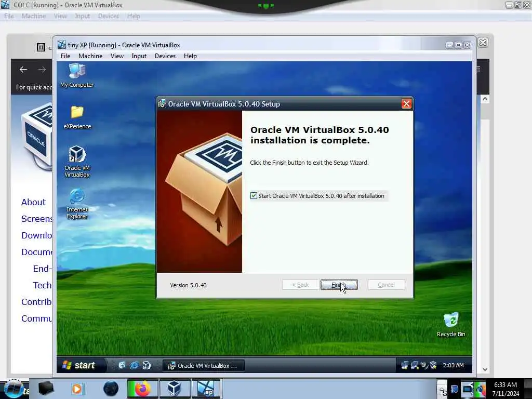Open the Help menu of the COLC window
Image resolution: width=532 pixels, height=399 pixels.
click(134, 16)
